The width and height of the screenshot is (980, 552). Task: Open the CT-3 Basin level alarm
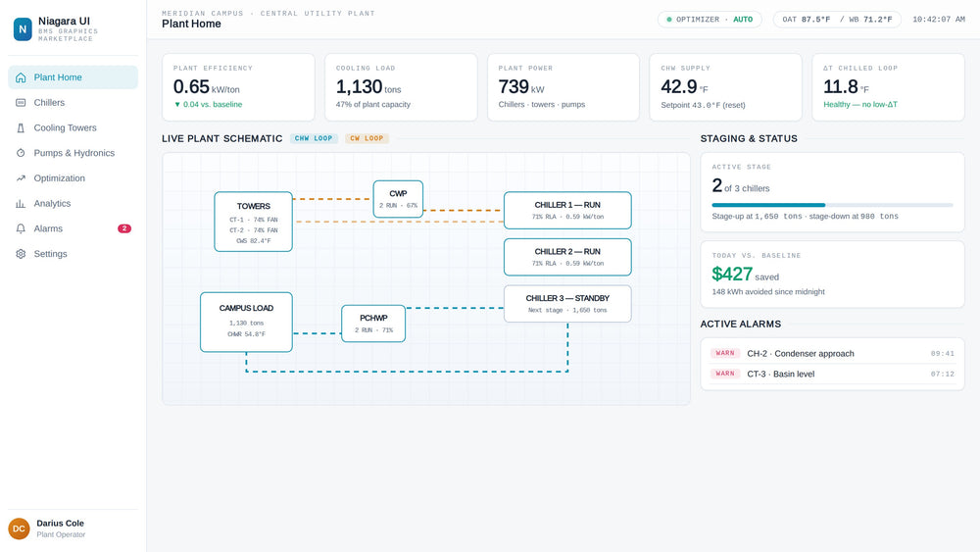pyautogui.click(x=832, y=374)
